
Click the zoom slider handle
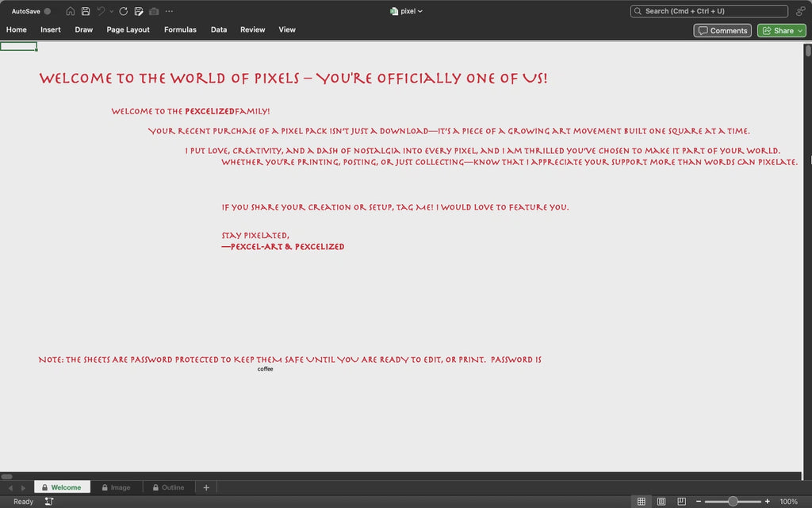[733, 502]
